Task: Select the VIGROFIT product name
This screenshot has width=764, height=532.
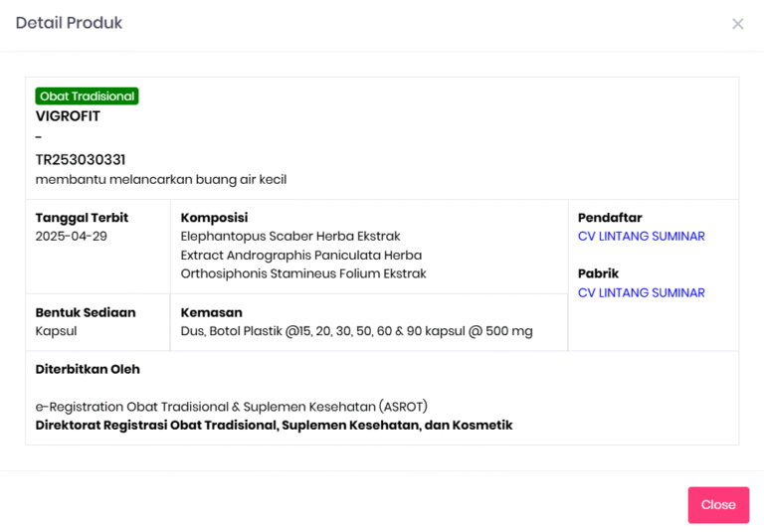Action: click(x=68, y=116)
